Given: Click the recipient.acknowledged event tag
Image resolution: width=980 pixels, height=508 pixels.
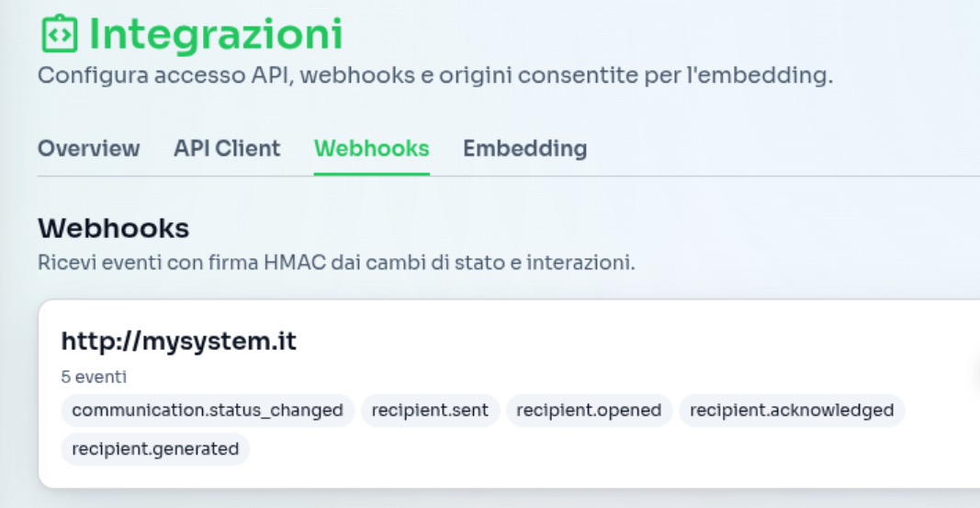Looking at the screenshot, I should tap(792, 411).
